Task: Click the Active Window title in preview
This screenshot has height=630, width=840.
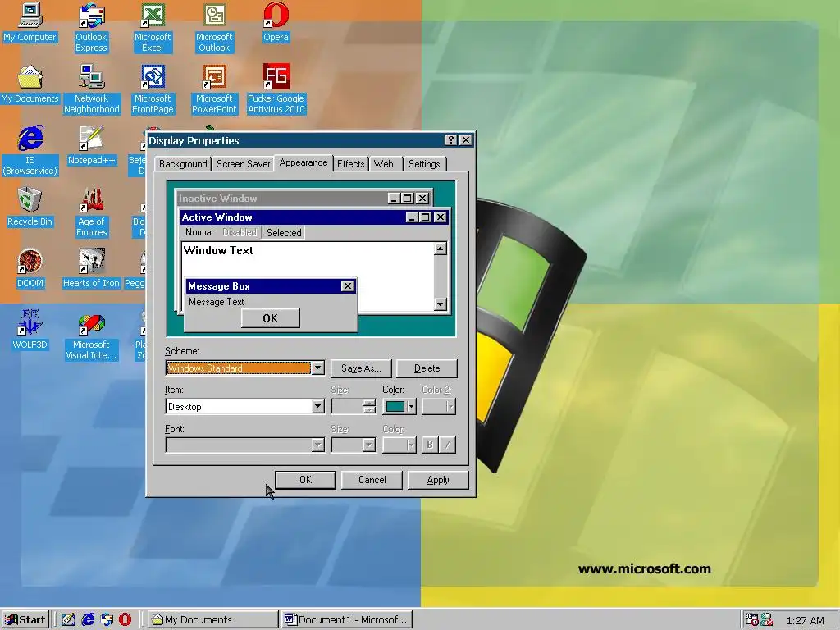Action: pos(217,217)
